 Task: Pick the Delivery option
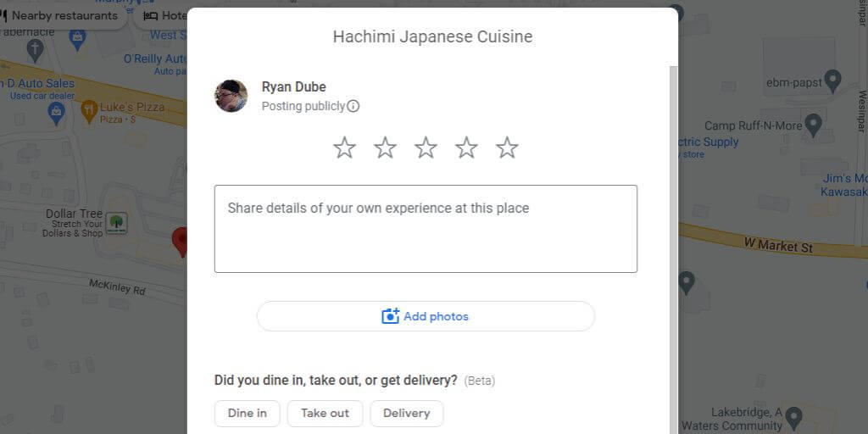tap(406, 414)
